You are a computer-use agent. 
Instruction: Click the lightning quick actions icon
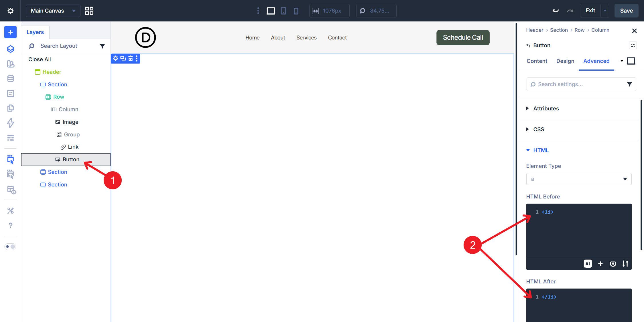pyautogui.click(x=10, y=123)
